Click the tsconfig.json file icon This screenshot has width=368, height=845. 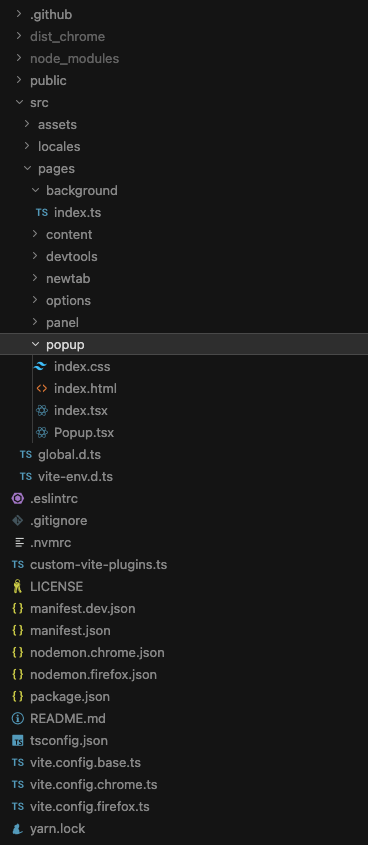[x=18, y=740]
